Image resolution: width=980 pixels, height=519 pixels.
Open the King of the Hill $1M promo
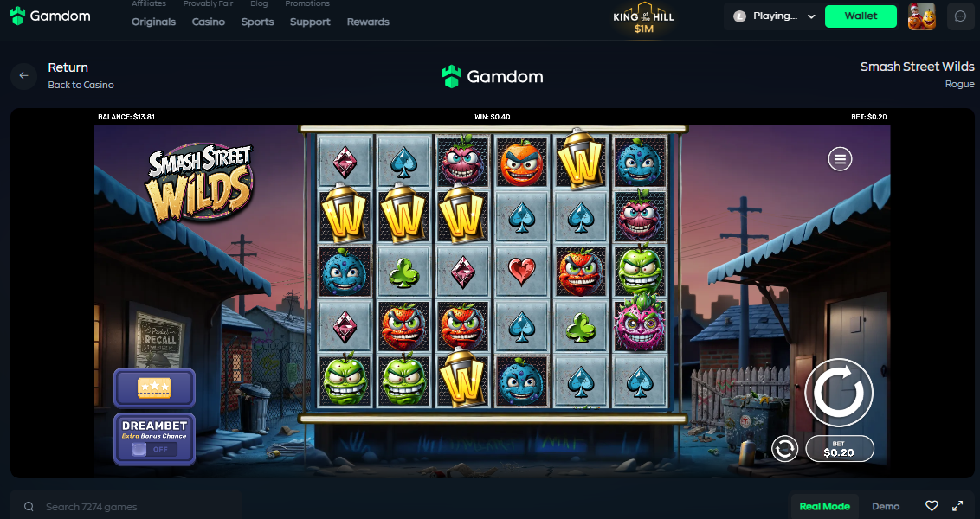(x=644, y=18)
